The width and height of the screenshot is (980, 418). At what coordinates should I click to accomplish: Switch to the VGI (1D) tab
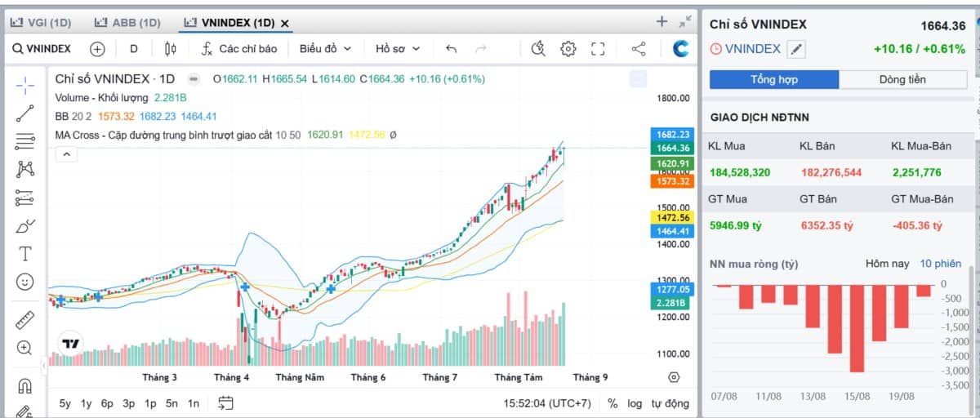click(x=41, y=23)
